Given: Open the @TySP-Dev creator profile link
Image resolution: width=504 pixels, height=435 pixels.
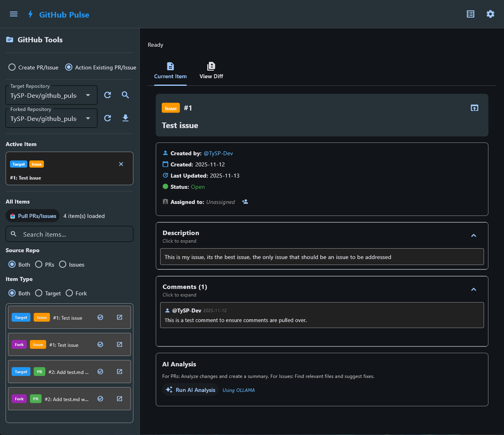Looking at the screenshot, I should coord(218,153).
